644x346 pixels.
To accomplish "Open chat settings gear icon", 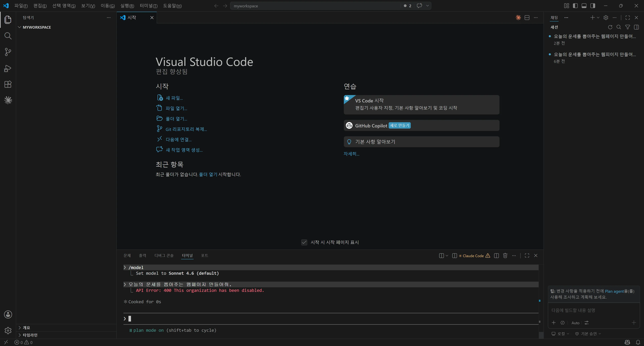I will click(606, 17).
